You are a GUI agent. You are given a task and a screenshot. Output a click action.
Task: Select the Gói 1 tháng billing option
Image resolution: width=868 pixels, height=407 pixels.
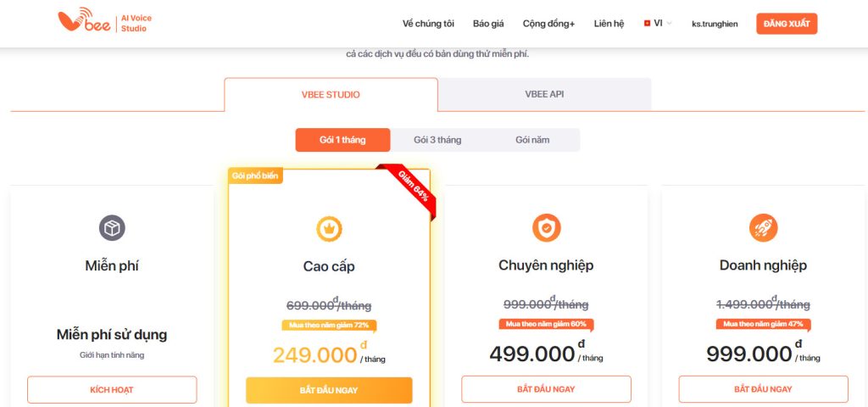pyautogui.click(x=342, y=140)
